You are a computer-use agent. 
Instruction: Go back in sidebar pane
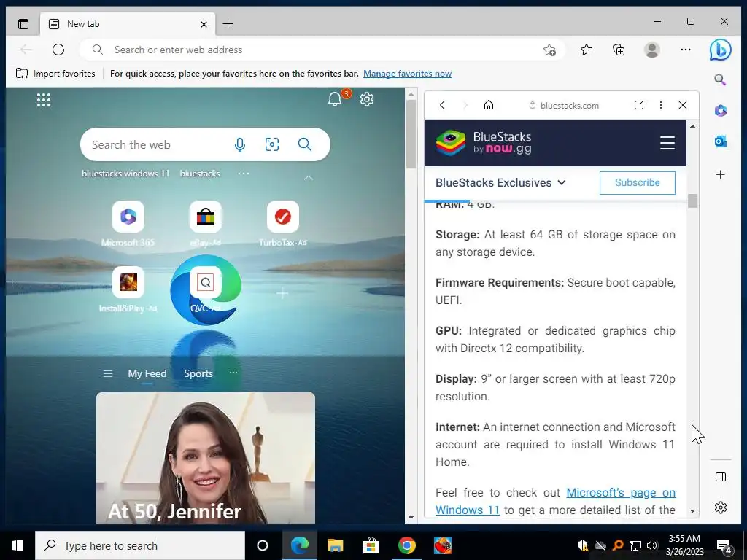(x=442, y=105)
